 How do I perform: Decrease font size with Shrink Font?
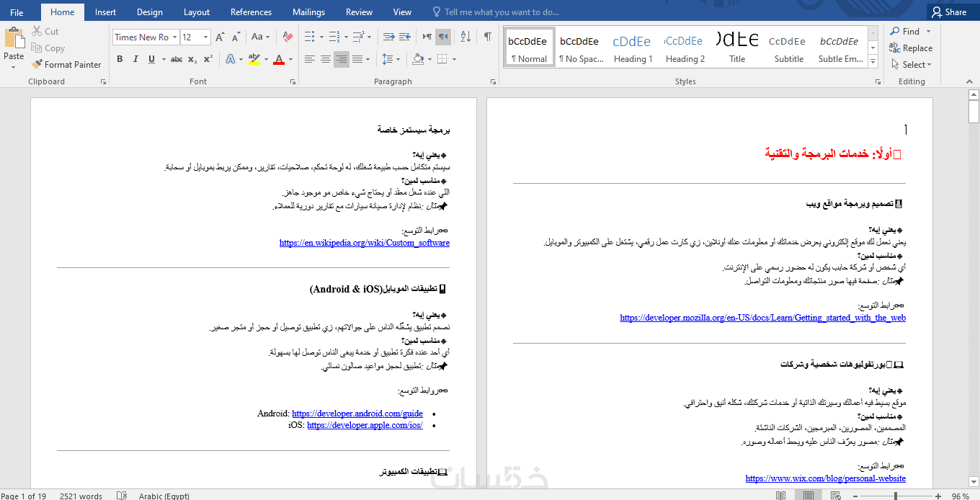[235, 37]
